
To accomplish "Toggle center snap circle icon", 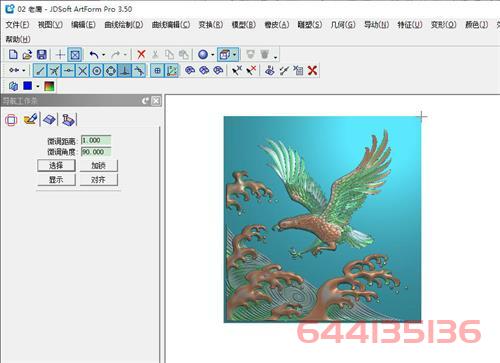I will pyautogui.click(x=97, y=71).
